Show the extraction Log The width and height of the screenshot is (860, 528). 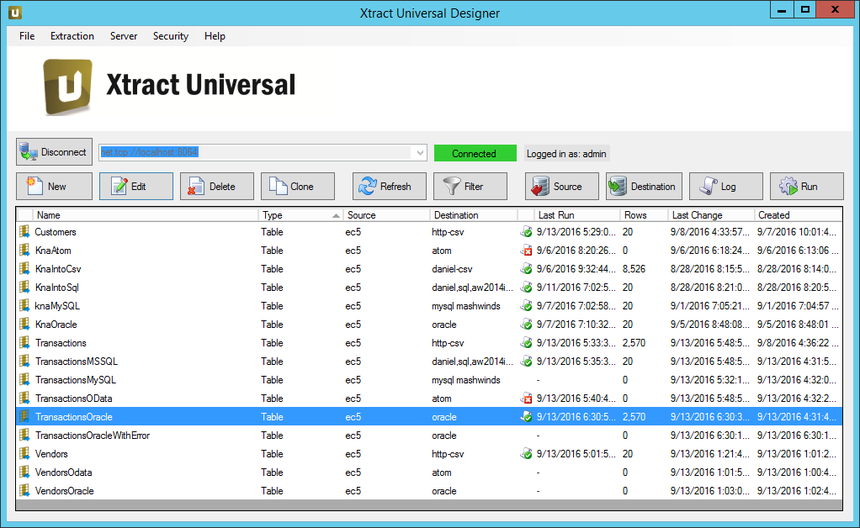[x=726, y=186]
